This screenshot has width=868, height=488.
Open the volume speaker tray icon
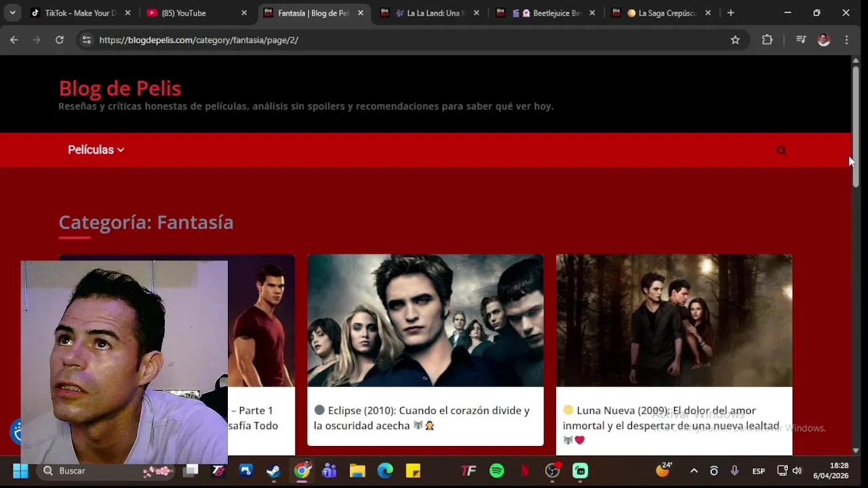(x=797, y=470)
